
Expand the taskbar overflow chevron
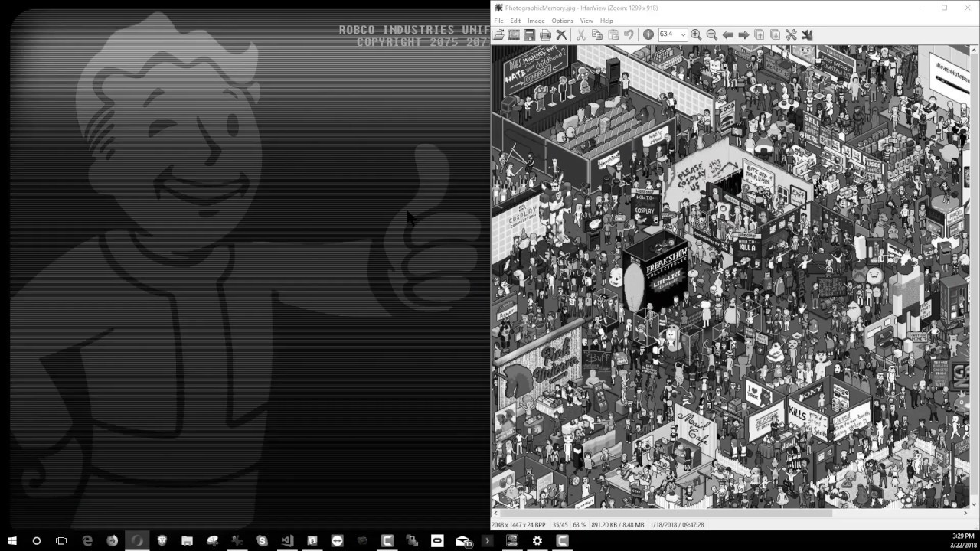[487, 540]
